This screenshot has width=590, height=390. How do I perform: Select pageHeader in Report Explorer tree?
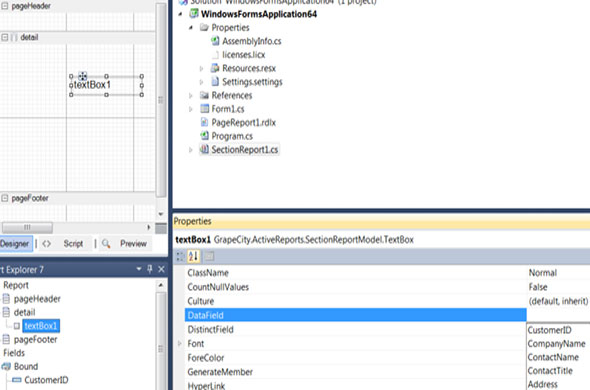pyautogui.click(x=37, y=299)
